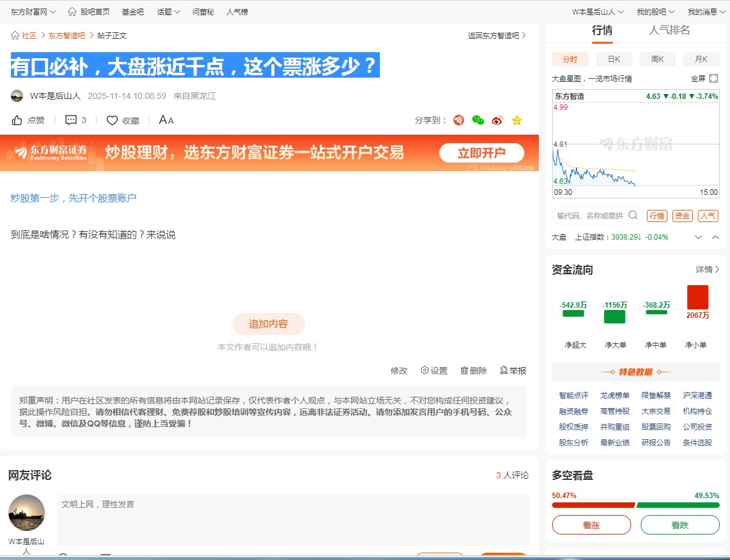730x560 pixels.
Task: Click the 追加内容 button
Action: point(269,323)
